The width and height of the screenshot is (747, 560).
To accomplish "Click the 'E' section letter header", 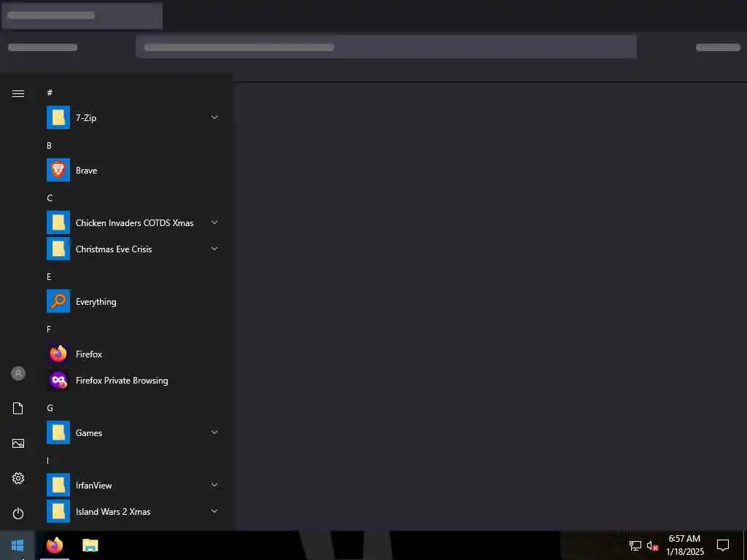I will coord(49,276).
